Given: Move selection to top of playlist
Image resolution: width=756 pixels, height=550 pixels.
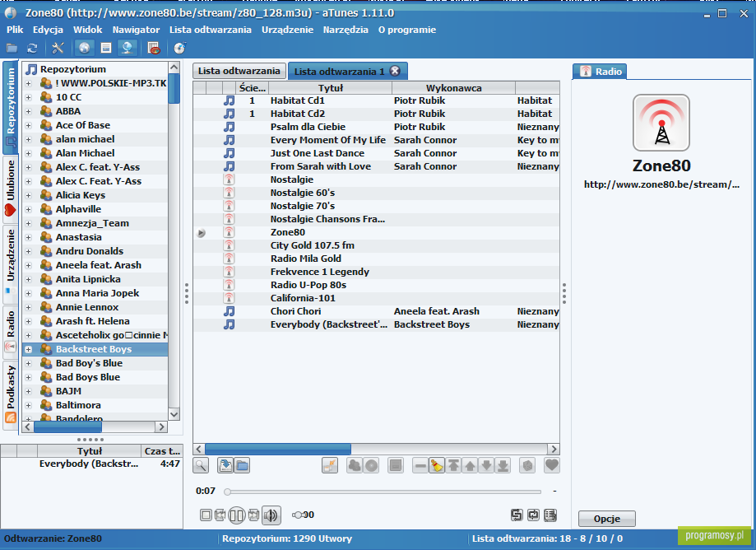Looking at the screenshot, I should [x=454, y=465].
